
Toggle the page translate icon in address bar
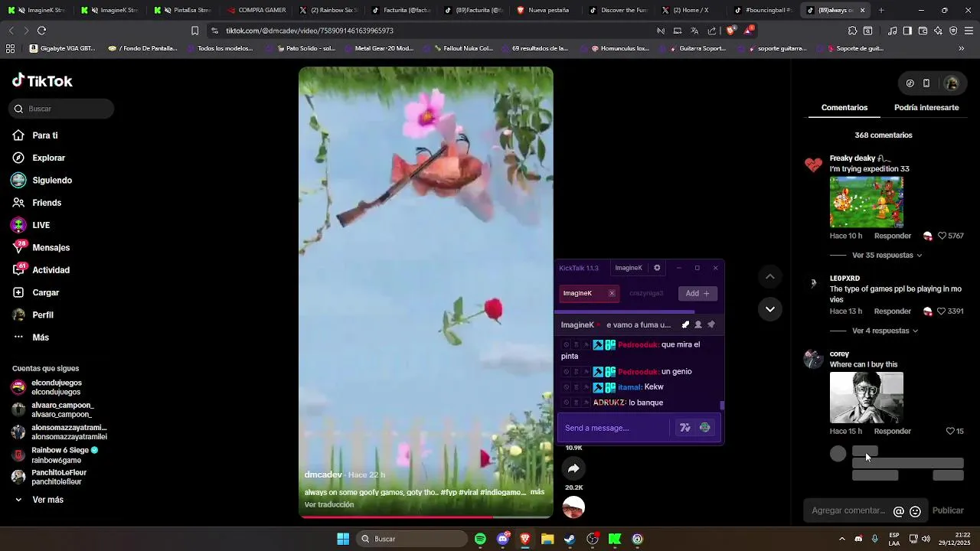[x=694, y=31]
